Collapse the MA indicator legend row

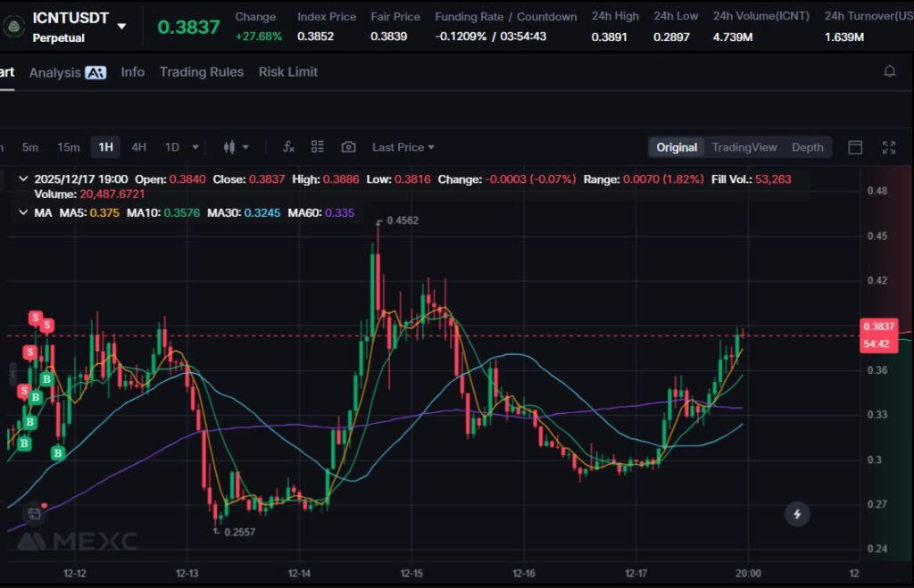(23, 212)
